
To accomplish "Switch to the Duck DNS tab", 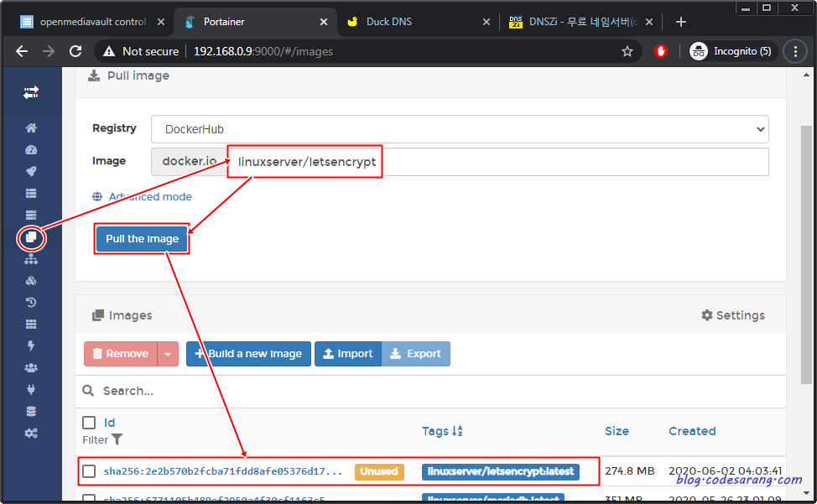I will (417, 22).
